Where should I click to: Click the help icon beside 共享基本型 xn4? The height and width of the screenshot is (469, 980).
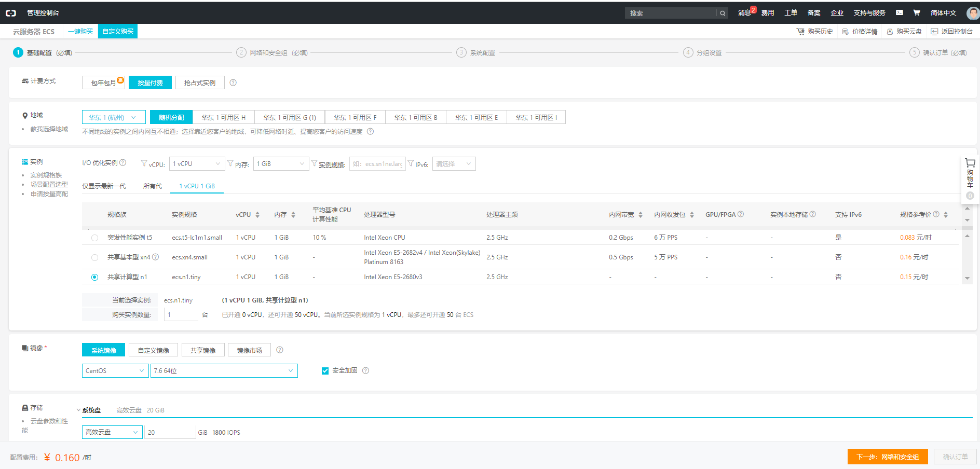pyautogui.click(x=155, y=257)
